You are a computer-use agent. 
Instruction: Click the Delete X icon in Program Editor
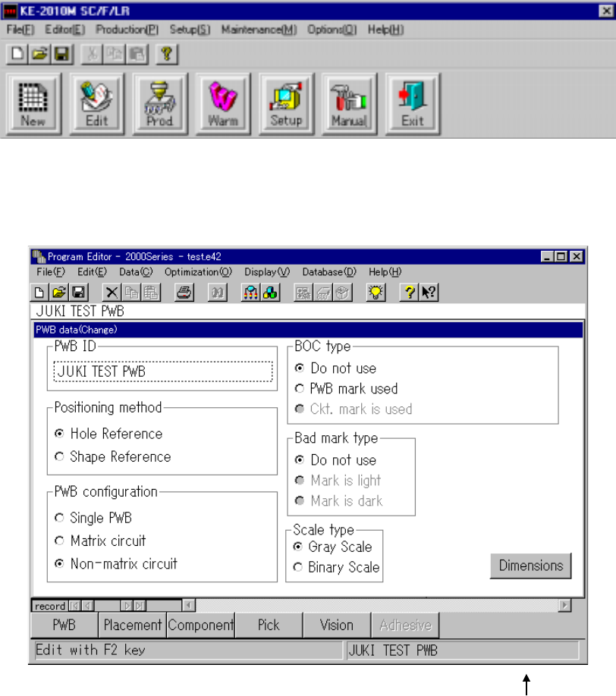pos(112,293)
